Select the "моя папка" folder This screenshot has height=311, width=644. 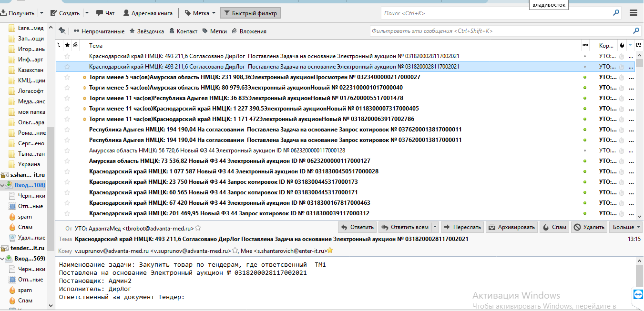tap(31, 112)
